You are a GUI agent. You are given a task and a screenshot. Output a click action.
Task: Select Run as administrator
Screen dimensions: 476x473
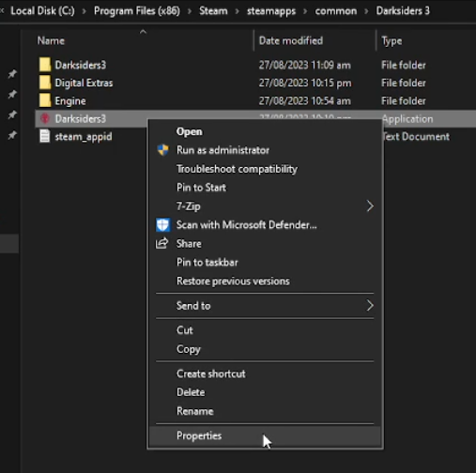click(223, 150)
